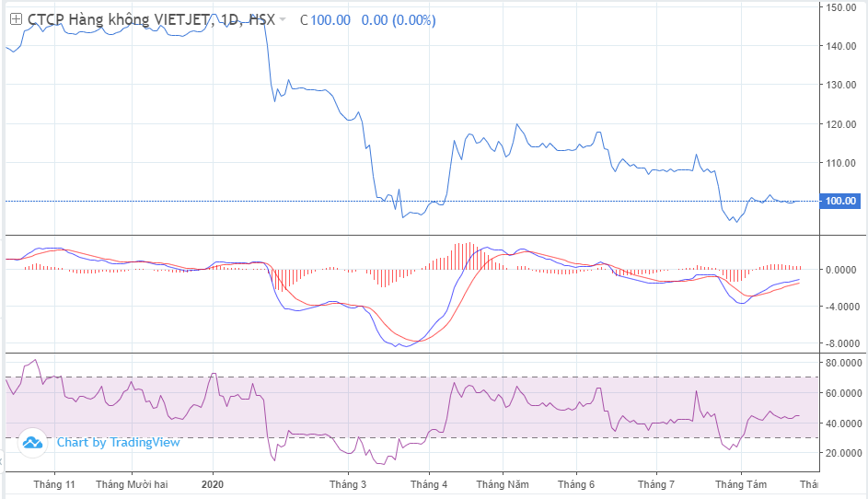This screenshot has height=499, width=868.
Task: Click the Tháng Năm time axis label
Action: click(x=503, y=484)
